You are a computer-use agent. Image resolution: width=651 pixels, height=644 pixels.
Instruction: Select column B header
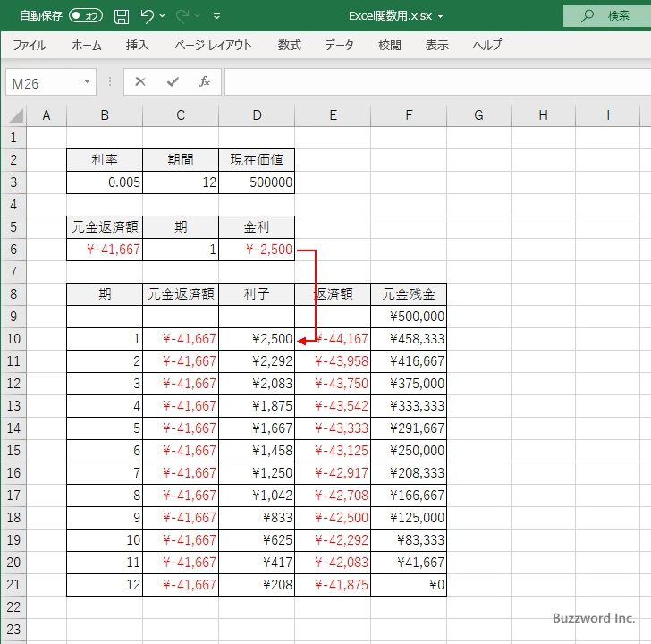105,115
